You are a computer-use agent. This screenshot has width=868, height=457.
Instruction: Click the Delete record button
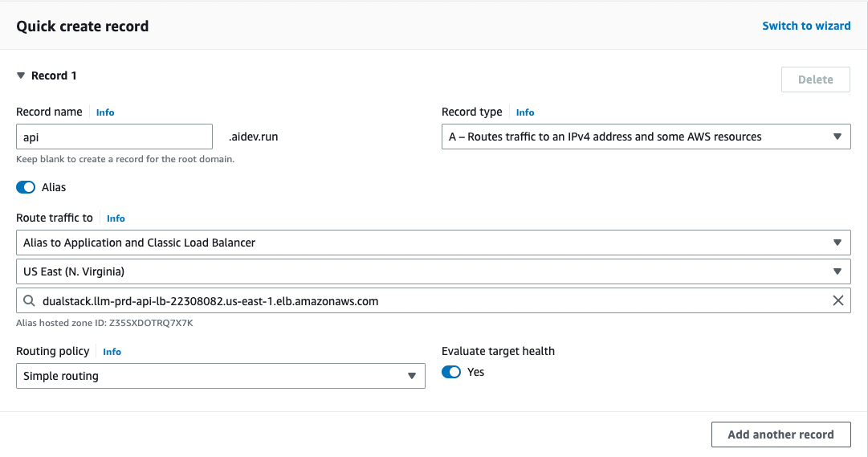[x=815, y=80]
